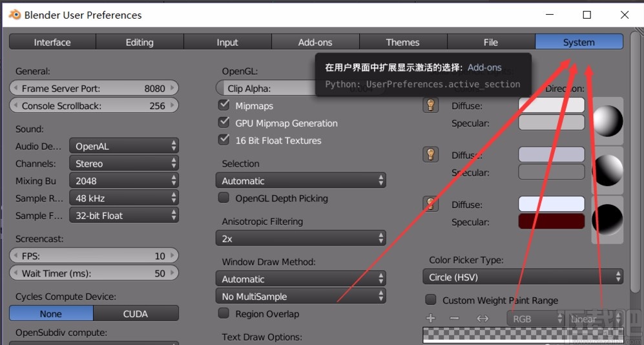The width and height of the screenshot is (644, 345).
Task: Open Color Picker Type Circle (HSV) dropdown
Action: click(x=523, y=277)
